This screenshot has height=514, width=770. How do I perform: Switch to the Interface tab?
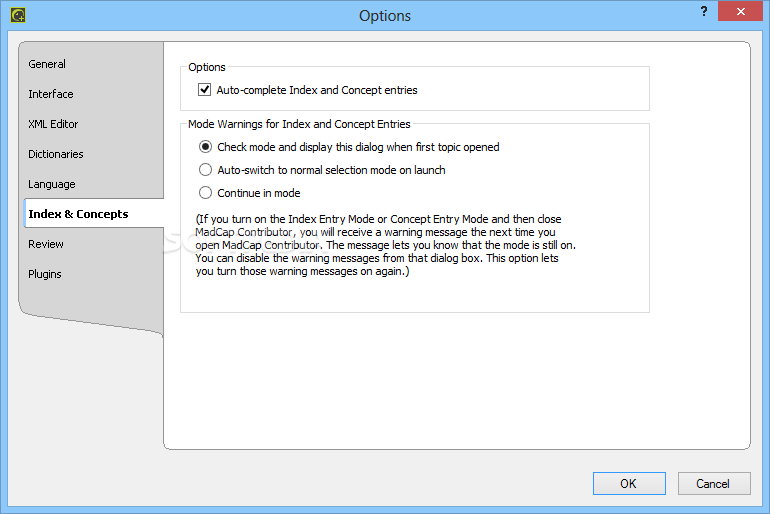click(51, 94)
